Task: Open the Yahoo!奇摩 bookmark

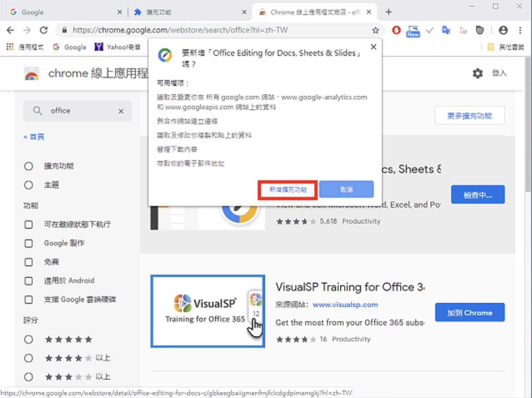Action: click(118, 47)
